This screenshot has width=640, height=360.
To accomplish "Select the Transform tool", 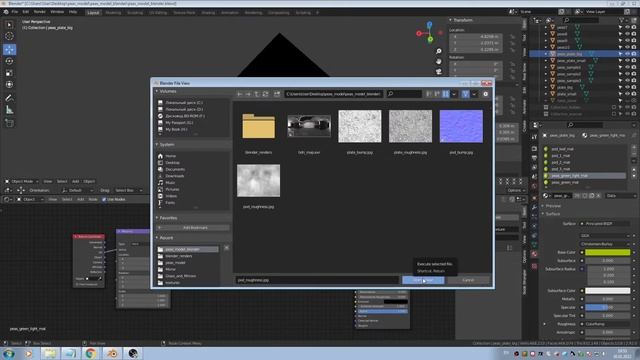I will [9, 84].
